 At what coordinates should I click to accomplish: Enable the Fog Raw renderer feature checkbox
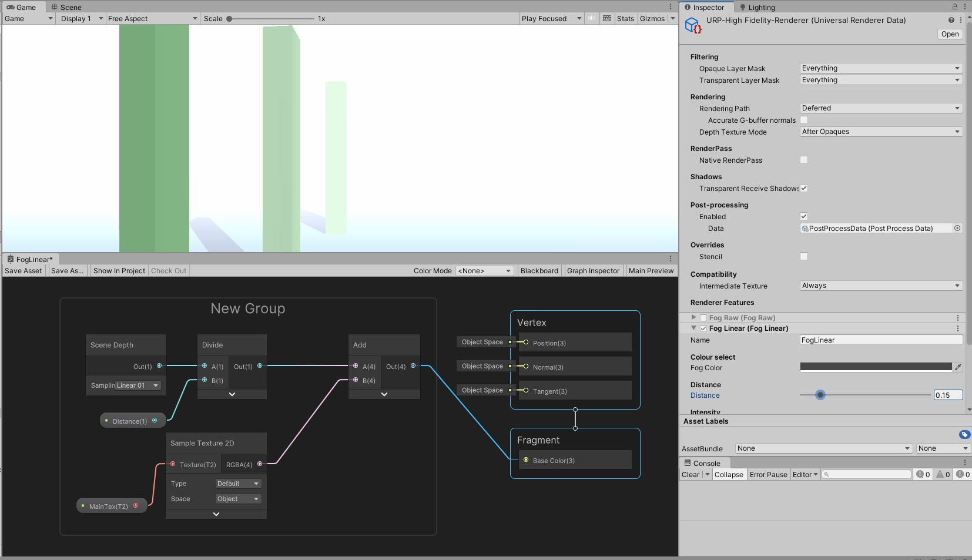(703, 317)
